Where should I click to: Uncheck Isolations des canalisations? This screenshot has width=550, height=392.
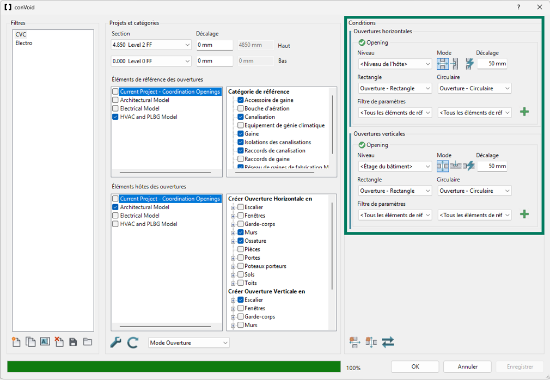(241, 142)
